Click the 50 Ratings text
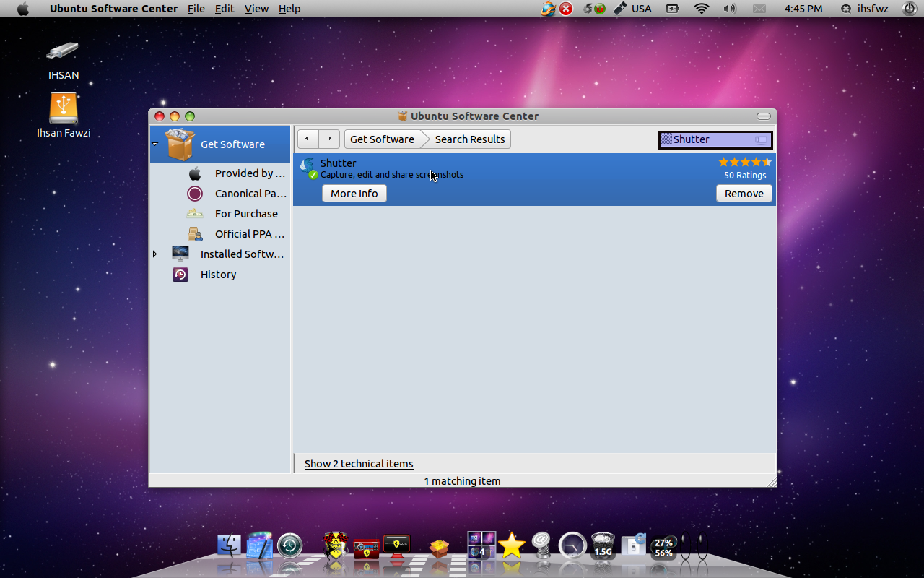The image size is (924, 578). [x=745, y=176]
